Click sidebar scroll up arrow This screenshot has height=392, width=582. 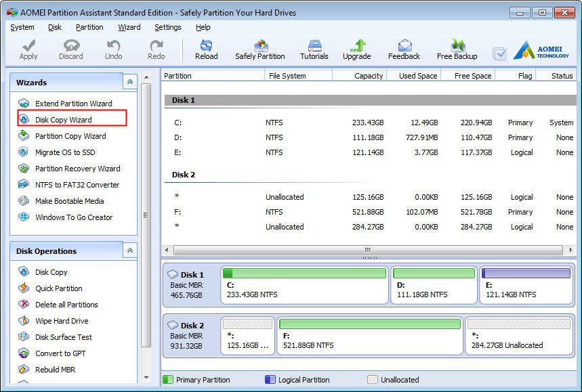pyautogui.click(x=146, y=77)
